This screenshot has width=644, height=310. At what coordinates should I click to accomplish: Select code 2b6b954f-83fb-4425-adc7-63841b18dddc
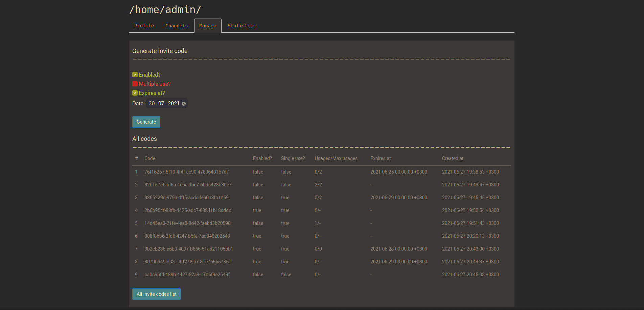pos(188,210)
